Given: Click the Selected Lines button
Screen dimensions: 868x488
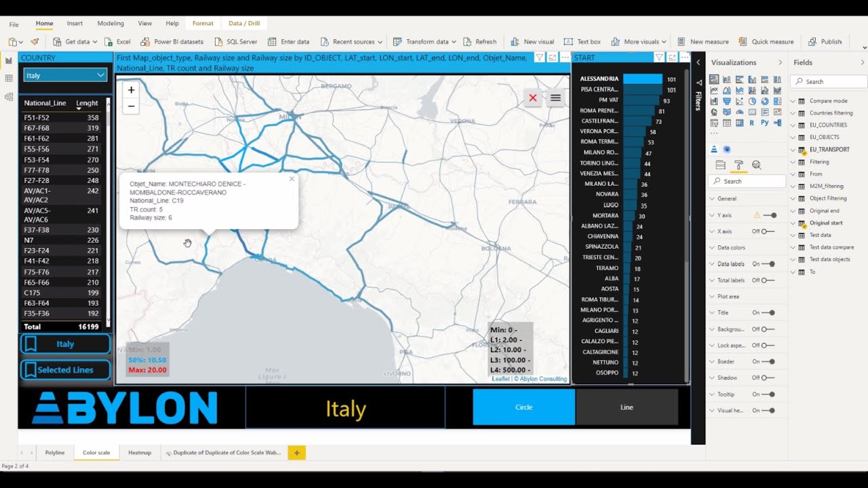Looking at the screenshot, I should pyautogui.click(x=65, y=369).
